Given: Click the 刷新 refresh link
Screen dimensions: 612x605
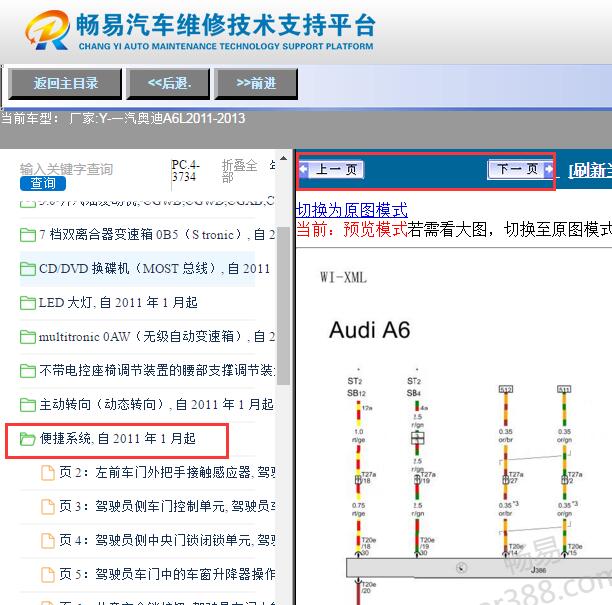Looking at the screenshot, I should [x=589, y=171].
